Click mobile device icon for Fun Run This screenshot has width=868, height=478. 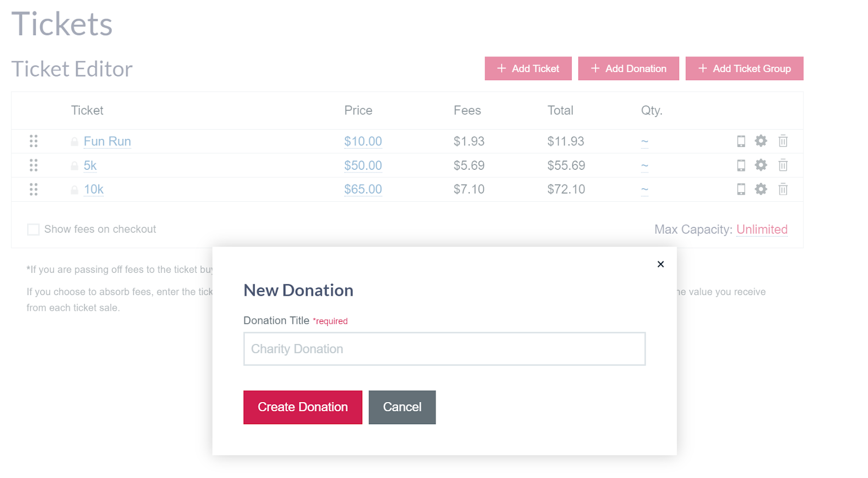[x=741, y=141]
